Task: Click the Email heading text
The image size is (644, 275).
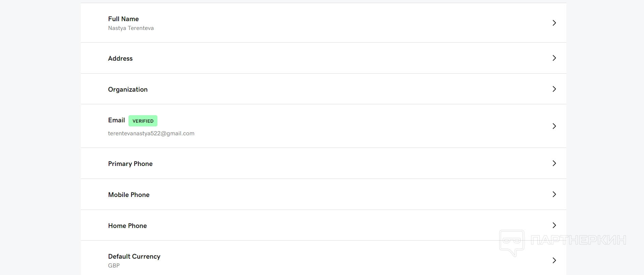Action: [117, 120]
